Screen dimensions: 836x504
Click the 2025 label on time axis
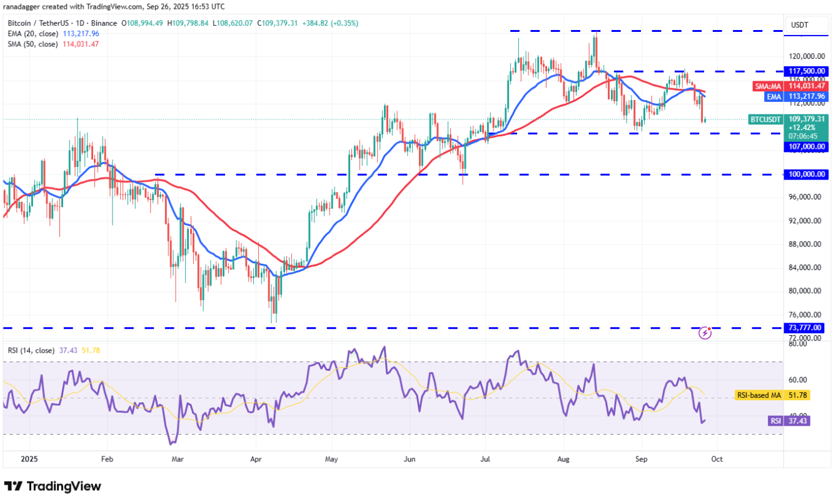pos(29,458)
